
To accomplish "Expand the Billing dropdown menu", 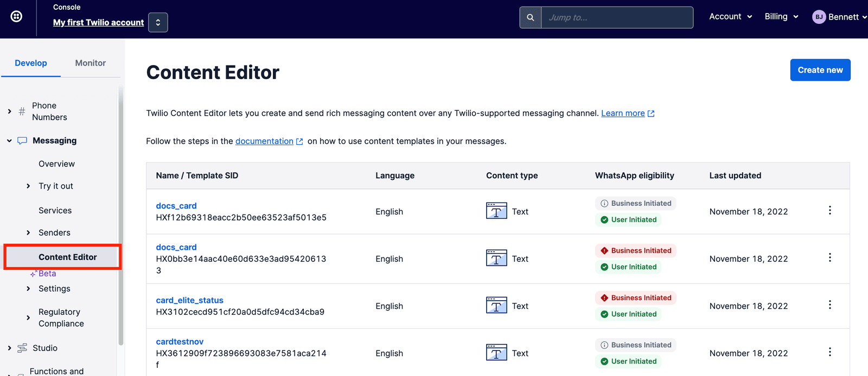I will pyautogui.click(x=781, y=17).
